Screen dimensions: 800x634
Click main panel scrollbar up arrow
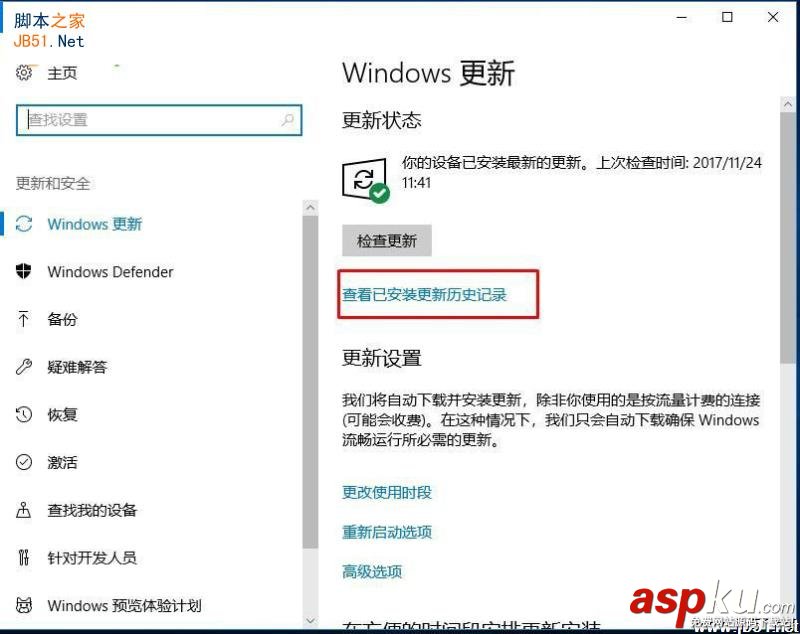(x=788, y=105)
